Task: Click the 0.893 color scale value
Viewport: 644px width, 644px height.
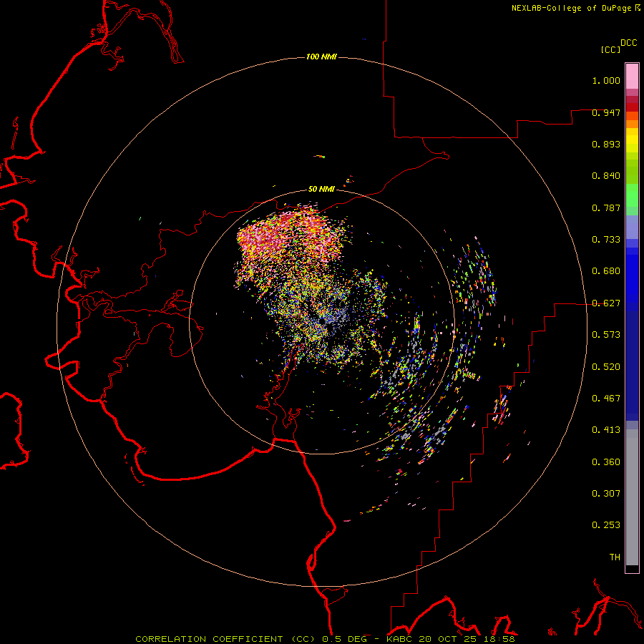Action: pyautogui.click(x=606, y=144)
